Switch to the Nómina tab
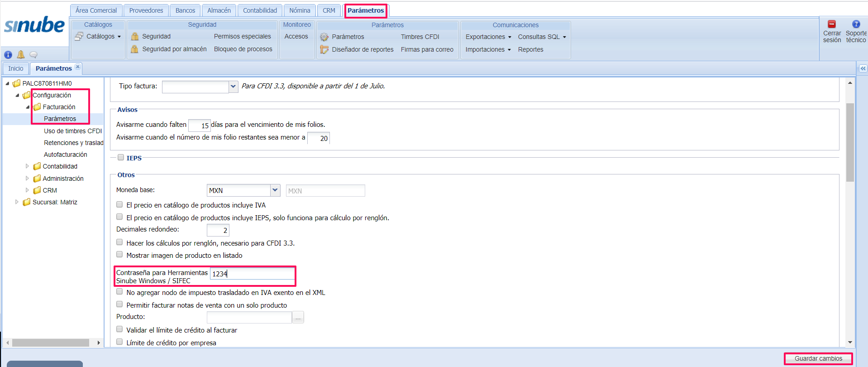The height and width of the screenshot is (367, 868). (x=300, y=10)
